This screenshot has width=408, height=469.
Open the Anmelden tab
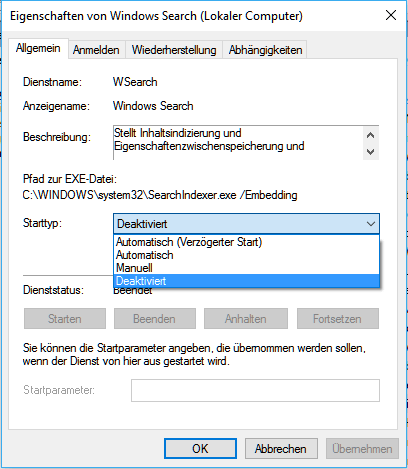click(x=96, y=50)
